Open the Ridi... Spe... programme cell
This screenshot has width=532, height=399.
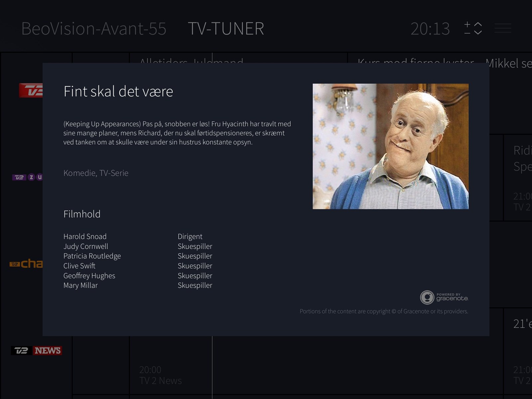(x=518, y=178)
